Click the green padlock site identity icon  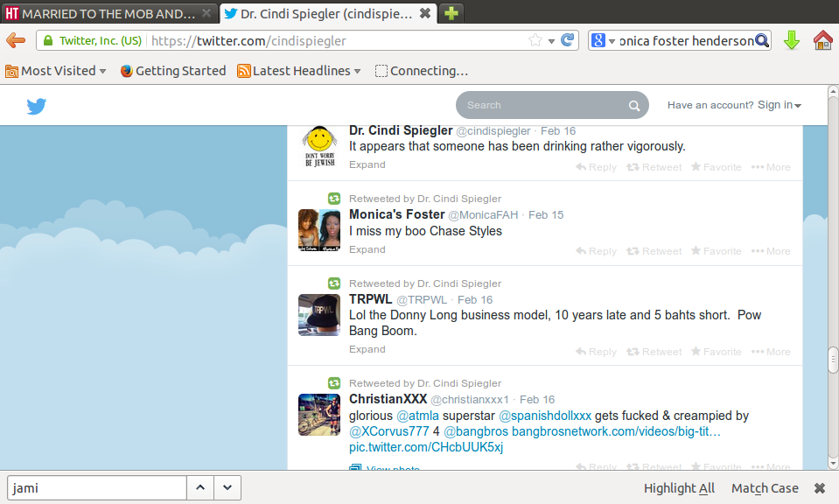coord(48,40)
